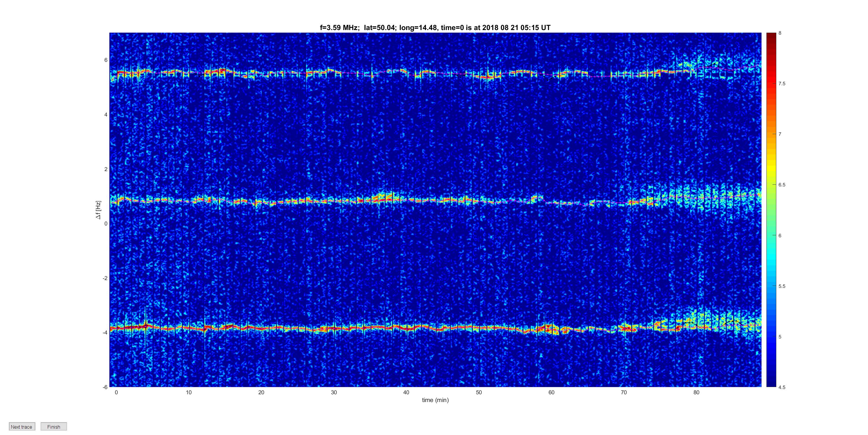Image resolution: width=868 pixels, height=435 pixels.
Task: Click the x-axis tick label 80
Action: (x=696, y=392)
